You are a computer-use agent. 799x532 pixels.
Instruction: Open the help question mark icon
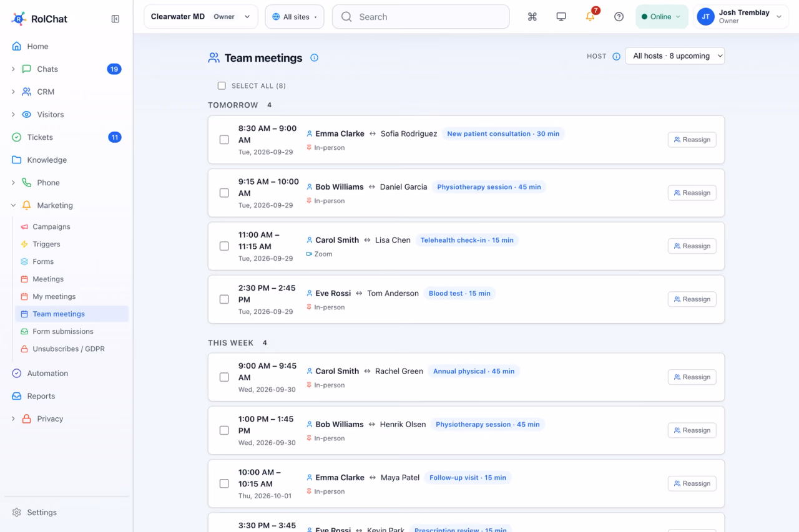coord(619,17)
